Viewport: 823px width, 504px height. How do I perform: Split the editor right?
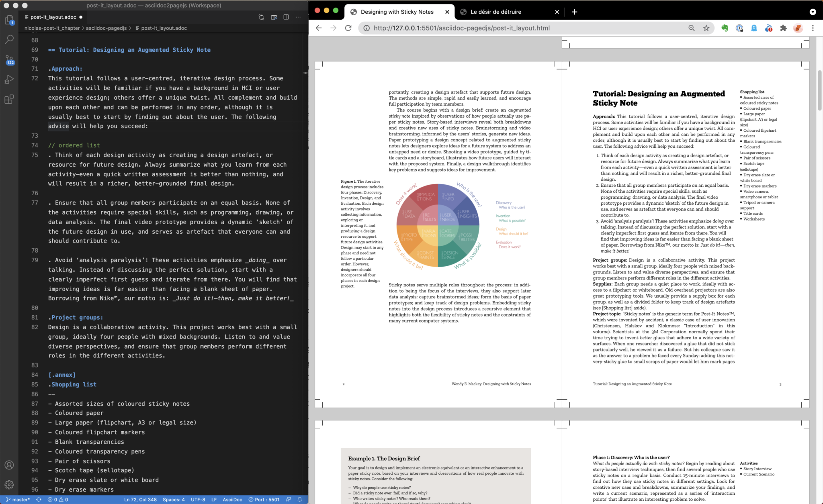click(286, 17)
